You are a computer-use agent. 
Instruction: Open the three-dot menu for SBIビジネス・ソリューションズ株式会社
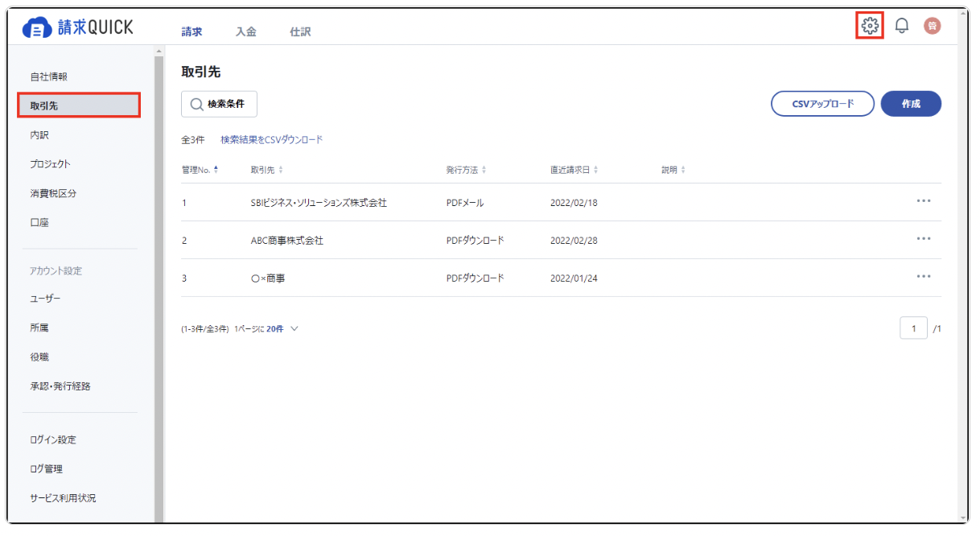[x=924, y=202]
